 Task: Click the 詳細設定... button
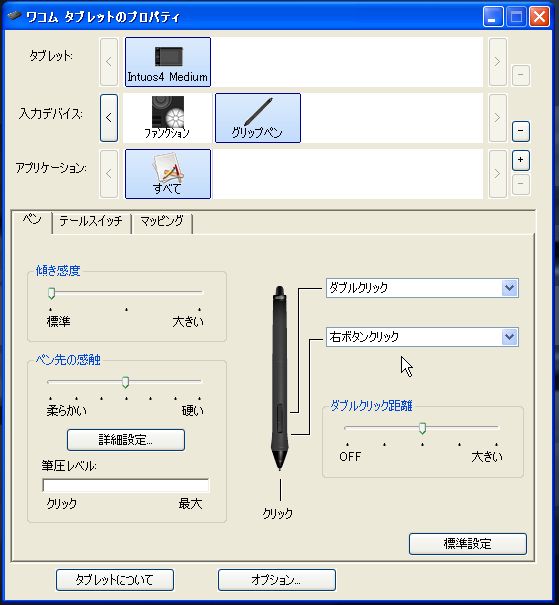[x=126, y=440]
